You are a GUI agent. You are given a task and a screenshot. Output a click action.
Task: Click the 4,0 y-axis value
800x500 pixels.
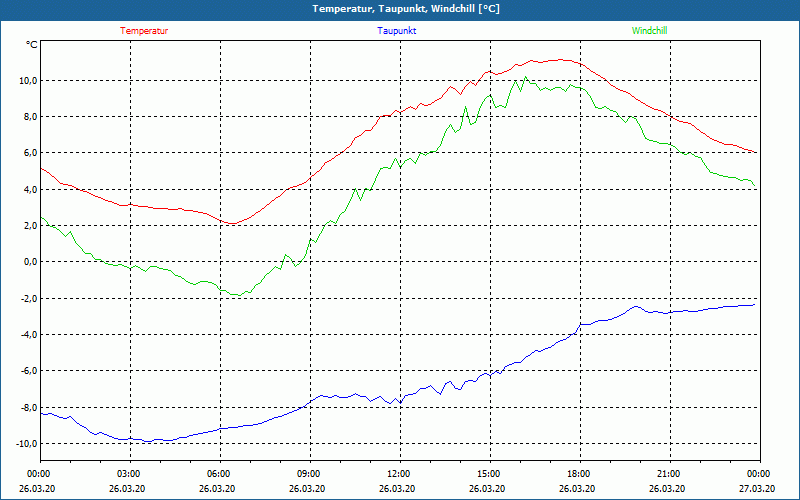coord(30,189)
